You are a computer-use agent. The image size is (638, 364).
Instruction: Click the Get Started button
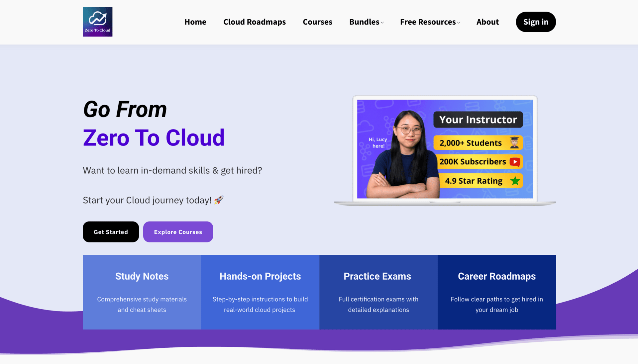coord(111,232)
